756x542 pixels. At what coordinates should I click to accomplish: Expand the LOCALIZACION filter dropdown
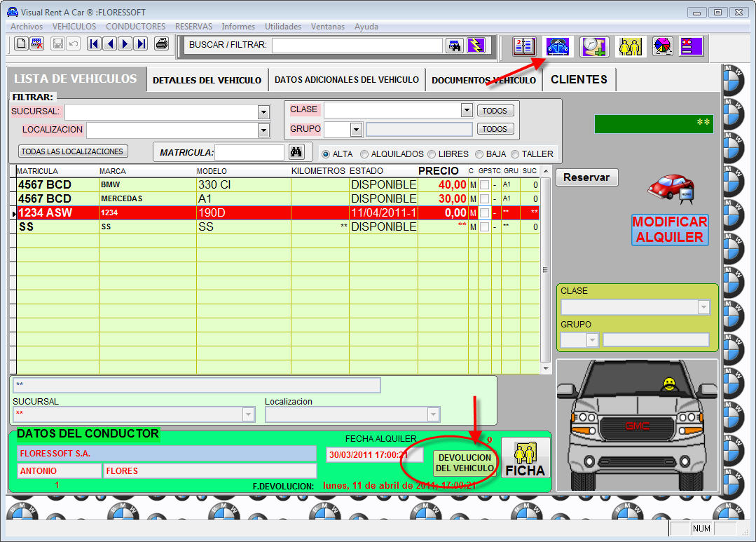tap(263, 130)
